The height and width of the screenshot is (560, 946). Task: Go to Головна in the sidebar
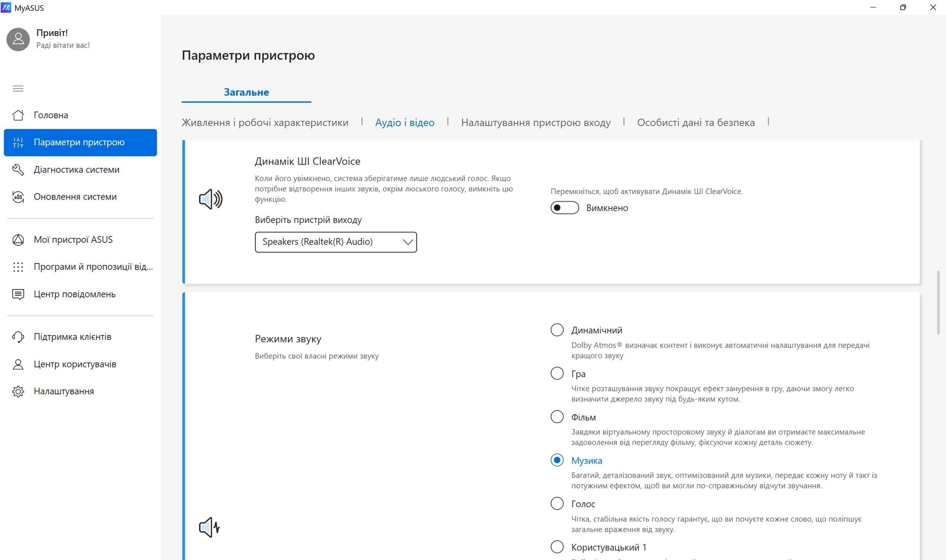point(80,115)
